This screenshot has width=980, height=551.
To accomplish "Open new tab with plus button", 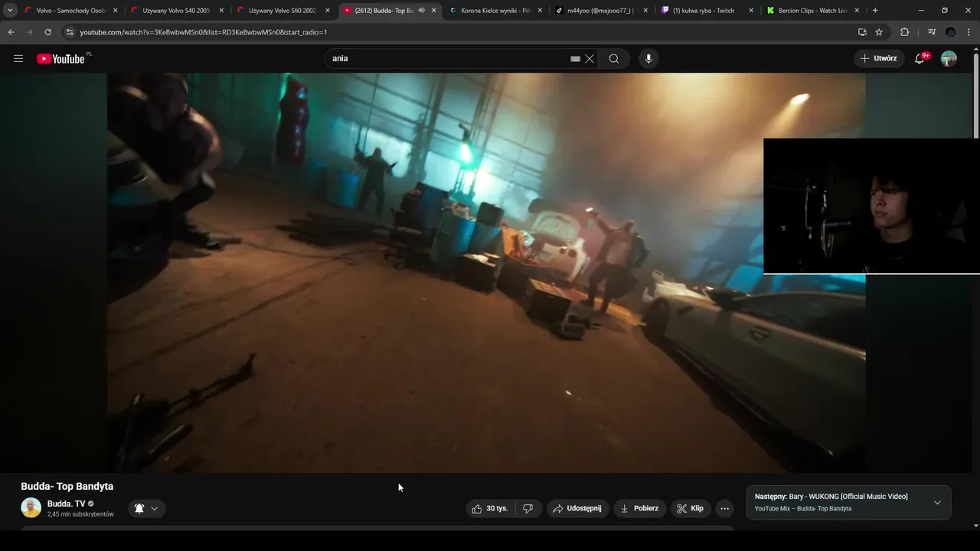I will 875,11.
